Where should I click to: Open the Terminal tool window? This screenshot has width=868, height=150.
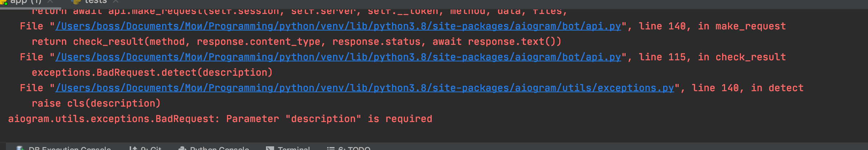click(294, 148)
